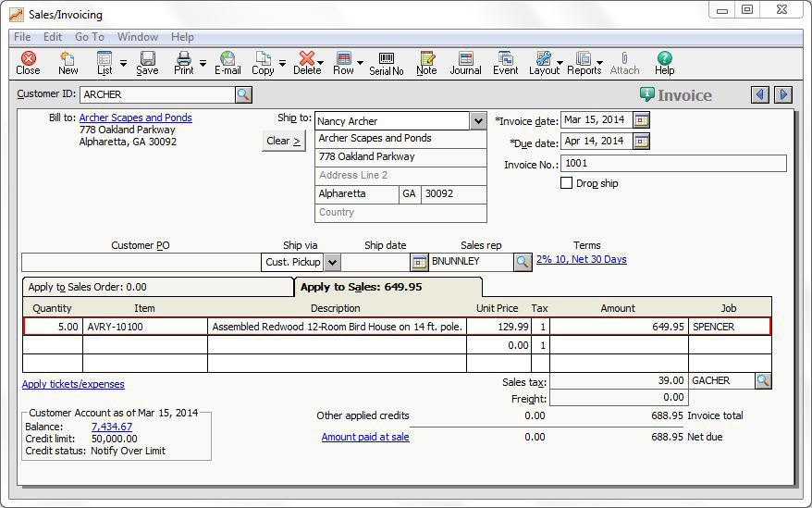Click the Save toolbar icon
Image resolution: width=812 pixels, height=508 pixels.
click(147, 63)
